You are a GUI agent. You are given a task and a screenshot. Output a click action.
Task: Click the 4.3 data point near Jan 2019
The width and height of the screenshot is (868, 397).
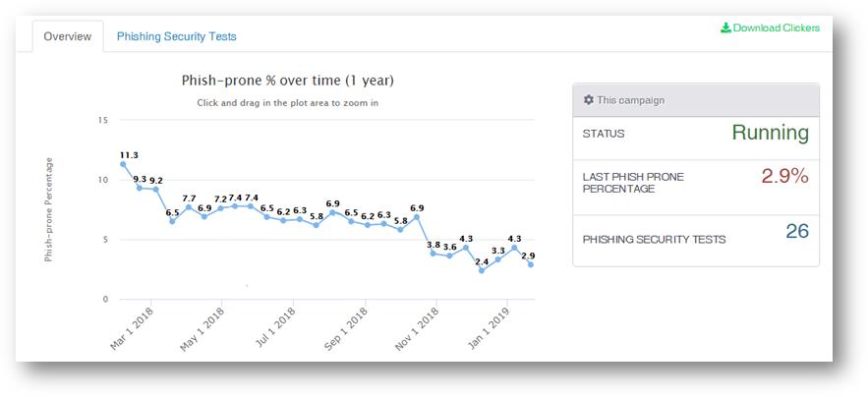coord(514,248)
